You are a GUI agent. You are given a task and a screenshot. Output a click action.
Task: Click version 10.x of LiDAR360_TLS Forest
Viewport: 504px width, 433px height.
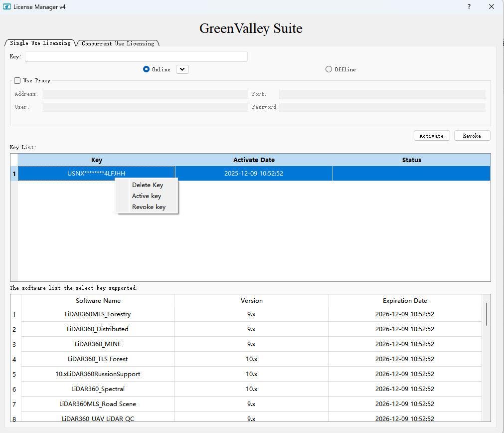pos(251,359)
